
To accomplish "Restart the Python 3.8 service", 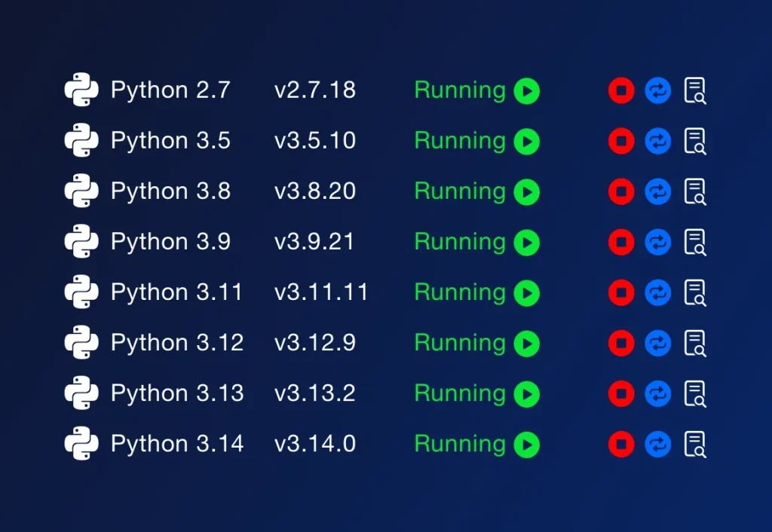I will point(657,191).
